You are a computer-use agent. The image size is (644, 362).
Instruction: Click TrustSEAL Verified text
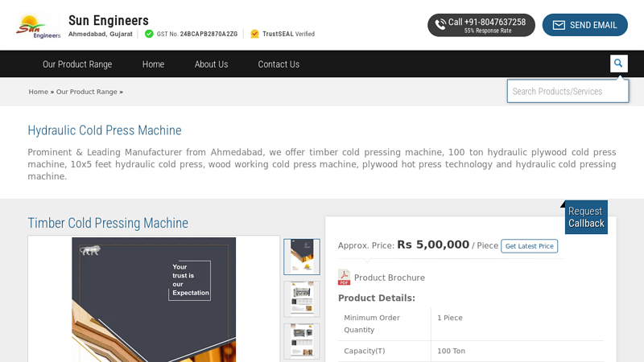tap(288, 34)
